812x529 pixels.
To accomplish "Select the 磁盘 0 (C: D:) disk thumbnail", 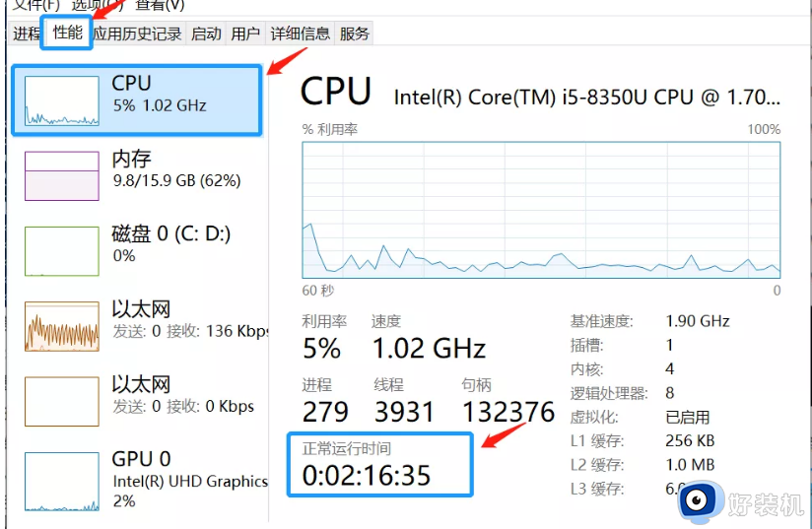I will 62,250.
